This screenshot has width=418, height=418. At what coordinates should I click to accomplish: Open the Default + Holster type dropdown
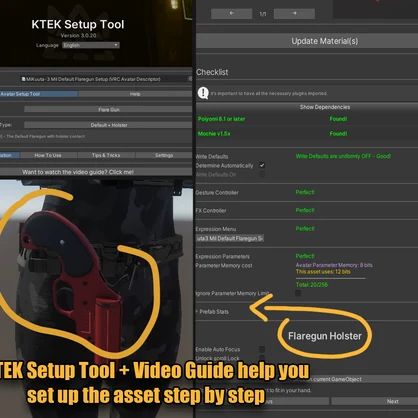tap(108, 125)
